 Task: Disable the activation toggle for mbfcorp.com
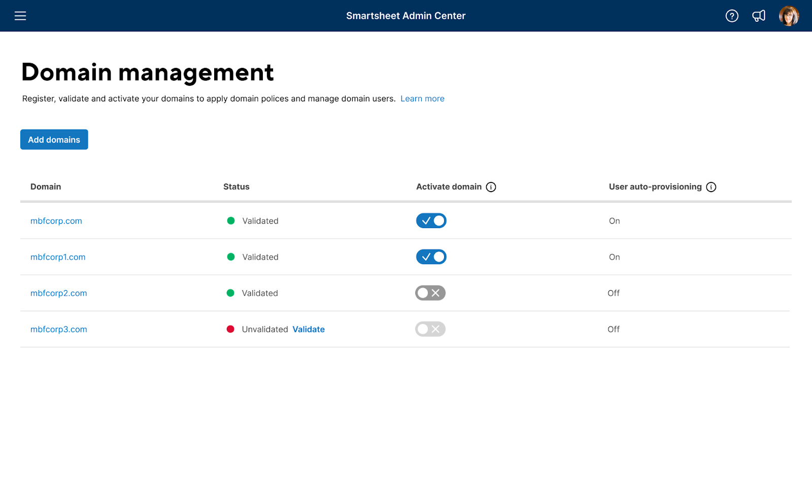[x=431, y=221]
